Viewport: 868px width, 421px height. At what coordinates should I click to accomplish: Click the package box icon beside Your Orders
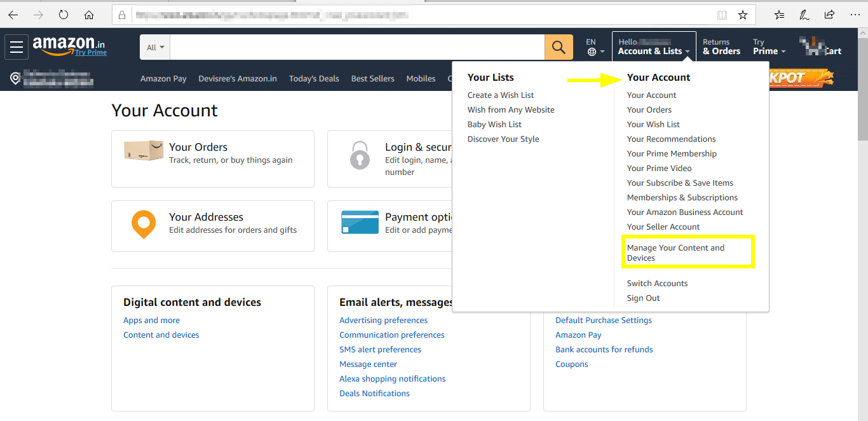click(144, 152)
